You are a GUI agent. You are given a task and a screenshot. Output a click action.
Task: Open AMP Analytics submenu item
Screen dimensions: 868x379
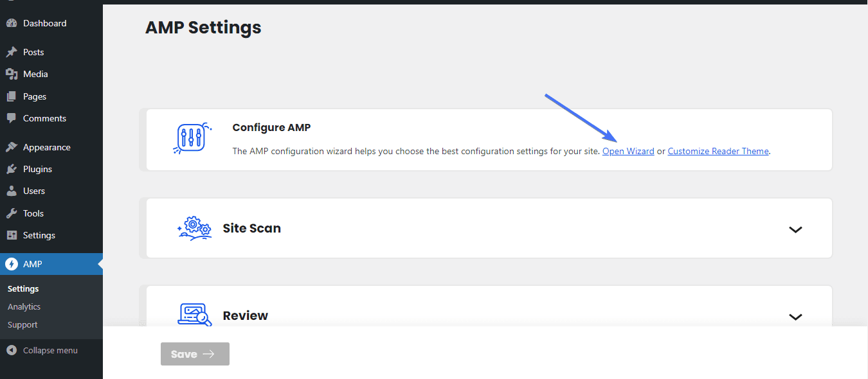coord(24,307)
